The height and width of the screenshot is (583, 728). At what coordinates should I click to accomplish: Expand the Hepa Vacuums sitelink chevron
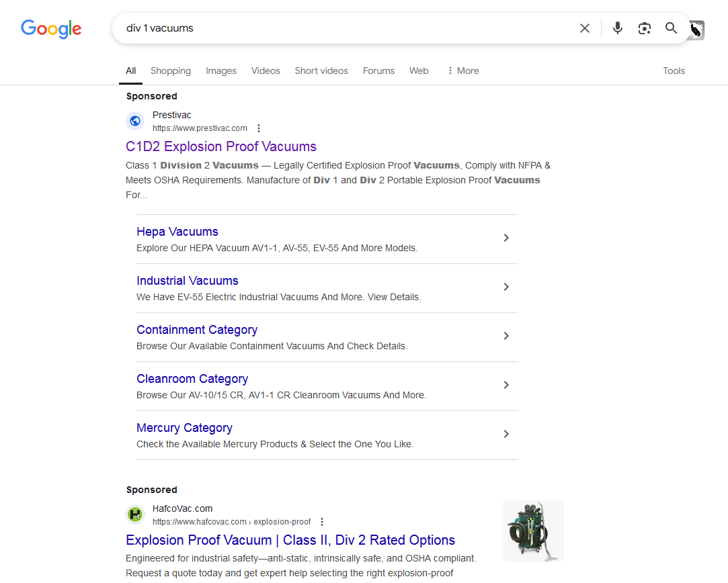pos(506,238)
